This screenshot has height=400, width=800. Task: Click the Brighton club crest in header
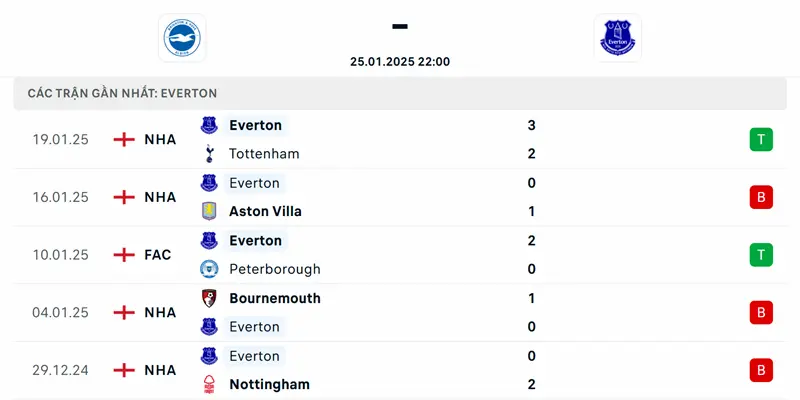(x=181, y=38)
